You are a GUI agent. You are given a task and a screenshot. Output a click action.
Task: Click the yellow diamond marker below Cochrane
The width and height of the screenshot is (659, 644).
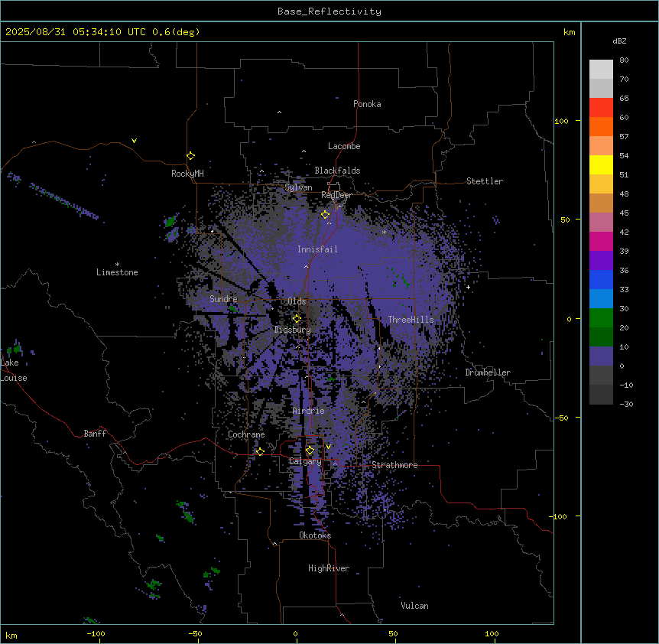click(260, 451)
